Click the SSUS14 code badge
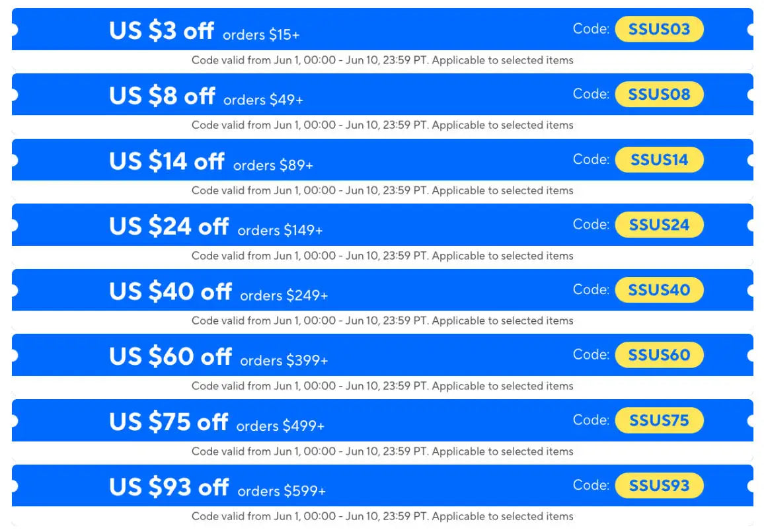 pyautogui.click(x=659, y=159)
